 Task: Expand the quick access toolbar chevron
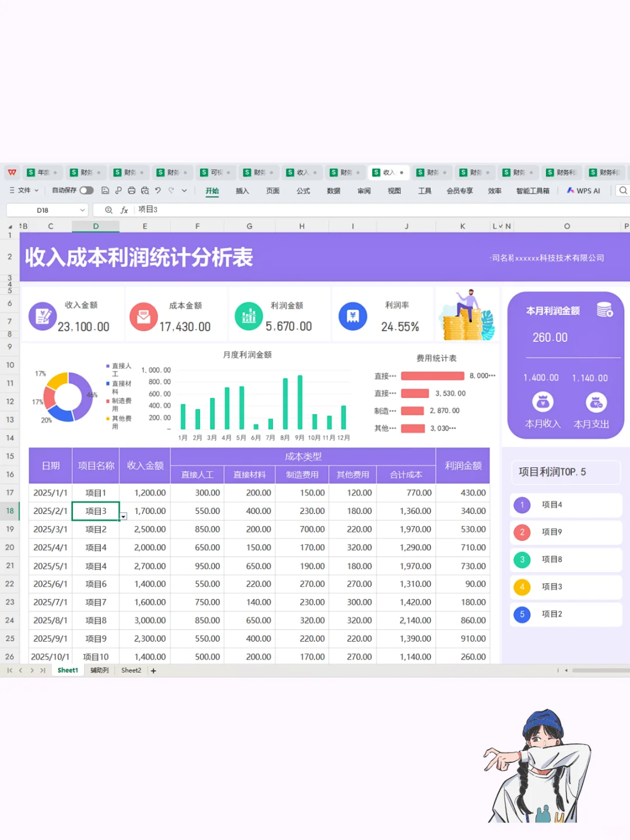point(184,190)
